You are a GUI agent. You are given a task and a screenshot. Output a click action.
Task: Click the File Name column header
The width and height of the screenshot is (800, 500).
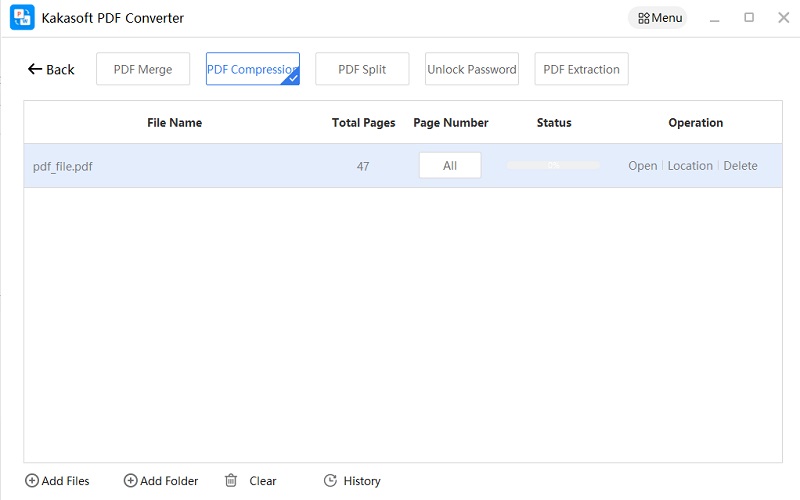point(174,122)
